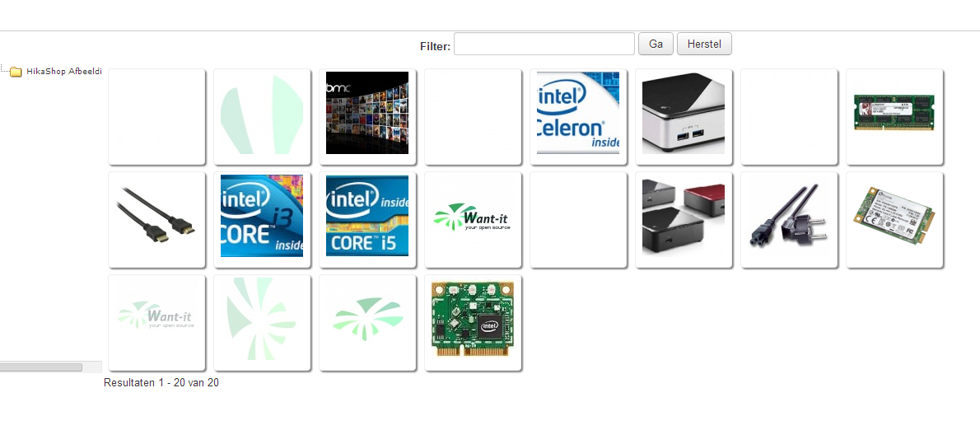This screenshot has width=980, height=444.
Task: Select the Intel wireless mini PCIe card thumbnail
Action: pos(474,323)
